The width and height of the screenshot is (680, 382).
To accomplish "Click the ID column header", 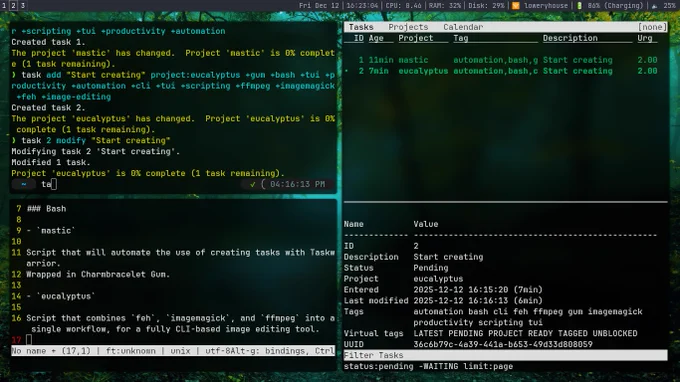I will [359, 38].
